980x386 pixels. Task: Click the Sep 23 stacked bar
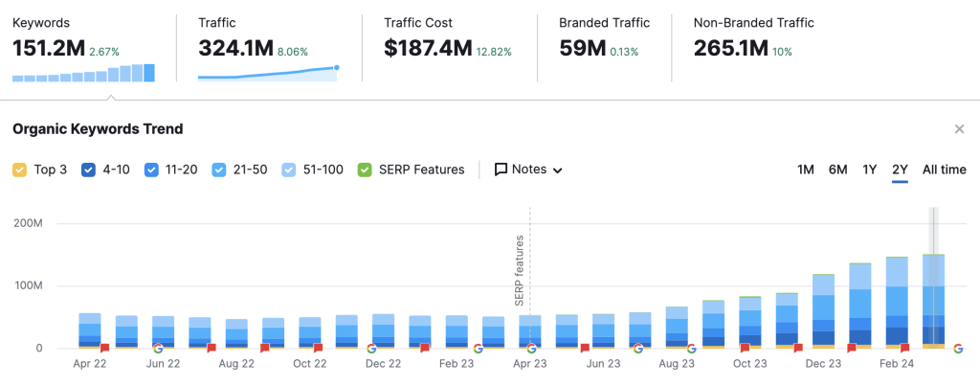[x=713, y=324]
